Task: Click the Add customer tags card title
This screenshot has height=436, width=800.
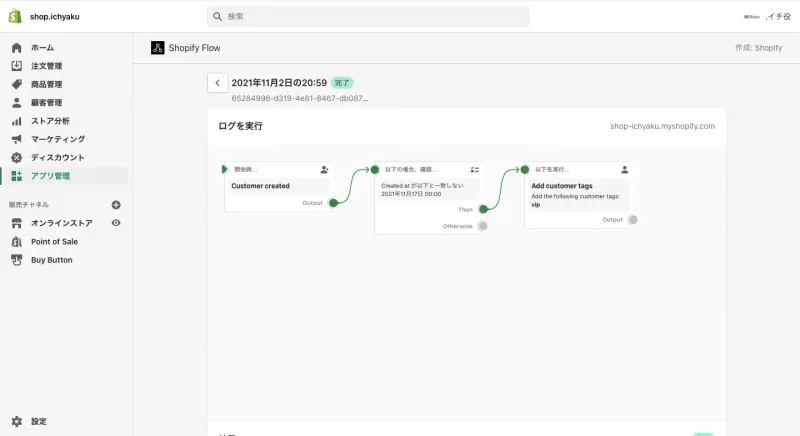Action: 562,186
